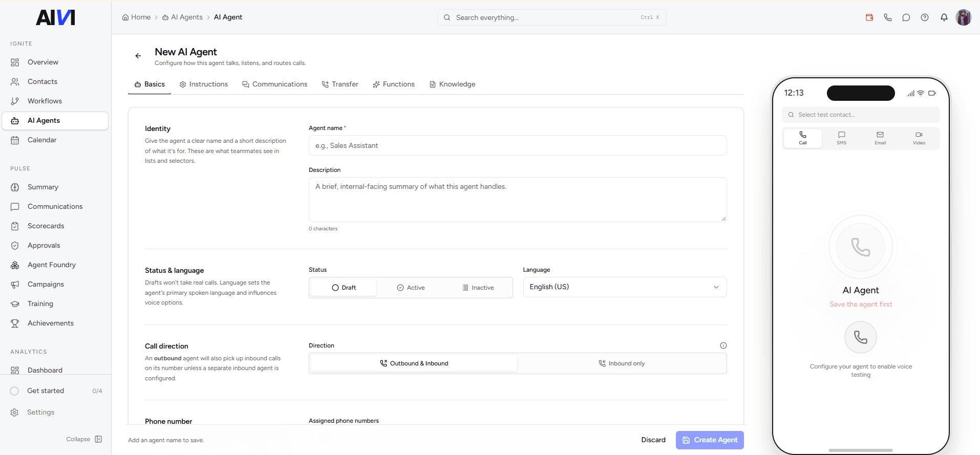Click the Description text area
980x455 pixels.
pos(518,200)
